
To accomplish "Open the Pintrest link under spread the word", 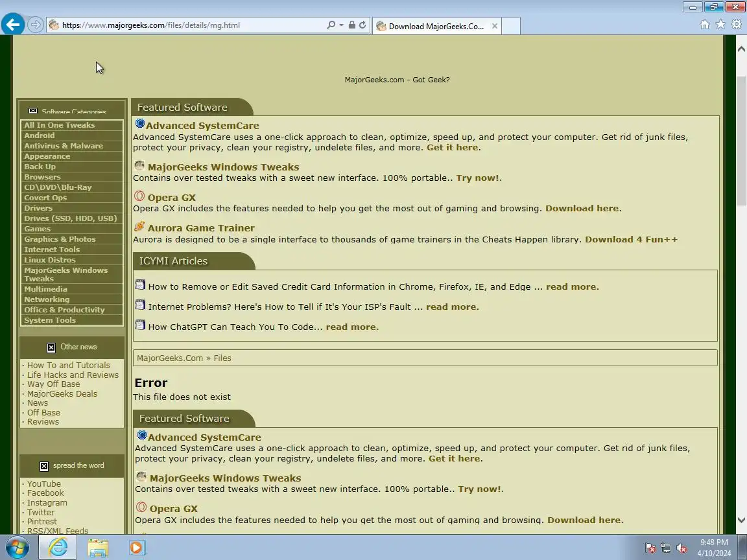I will point(42,521).
